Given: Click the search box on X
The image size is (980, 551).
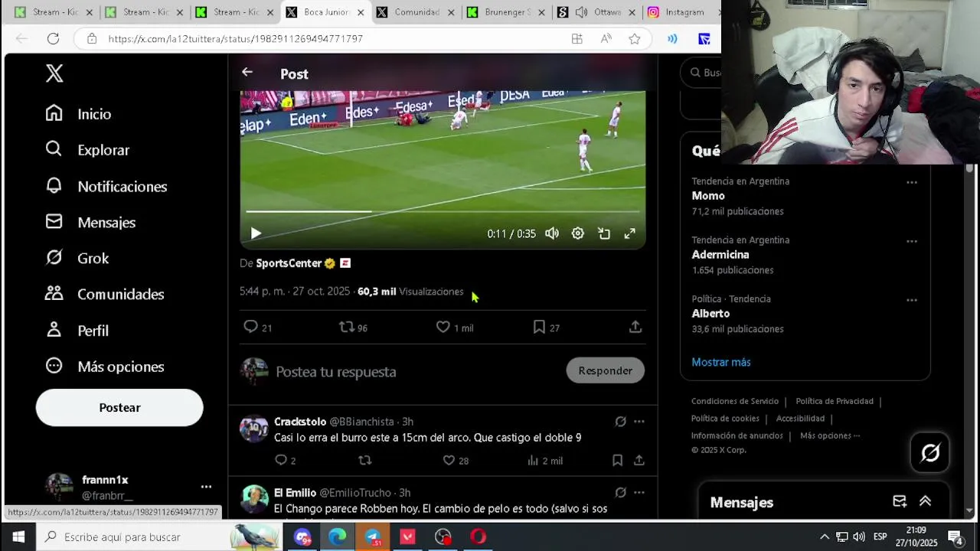Looking at the screenshot, I should click(x=701, y=73).
